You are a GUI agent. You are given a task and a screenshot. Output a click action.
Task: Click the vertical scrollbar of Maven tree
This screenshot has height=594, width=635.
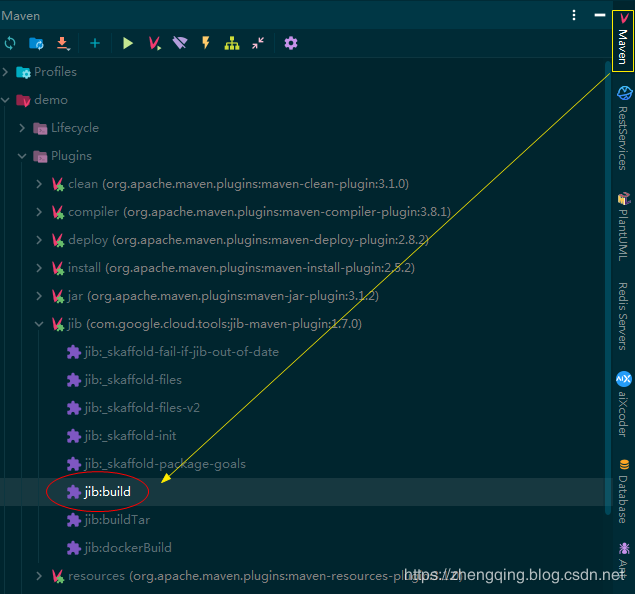tap(607, 287)
